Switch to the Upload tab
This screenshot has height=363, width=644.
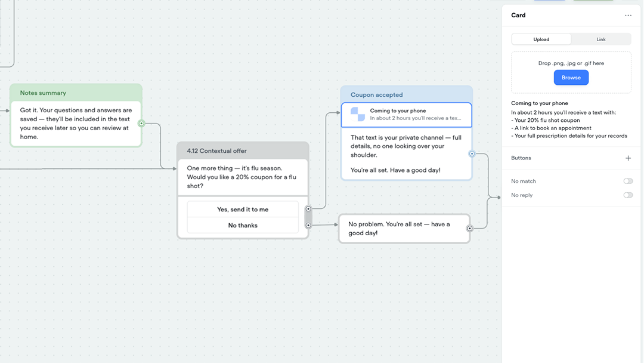[x=541, y=39]
